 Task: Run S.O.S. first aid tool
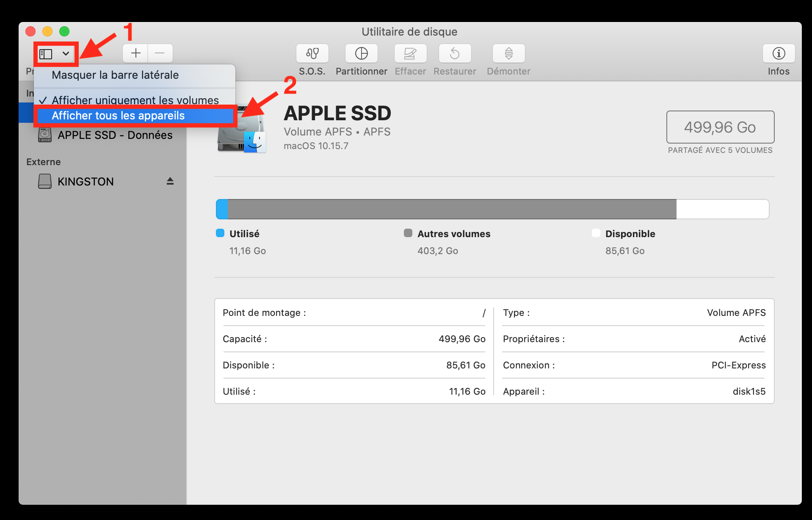pyautogui.click(x=312, y=53)
